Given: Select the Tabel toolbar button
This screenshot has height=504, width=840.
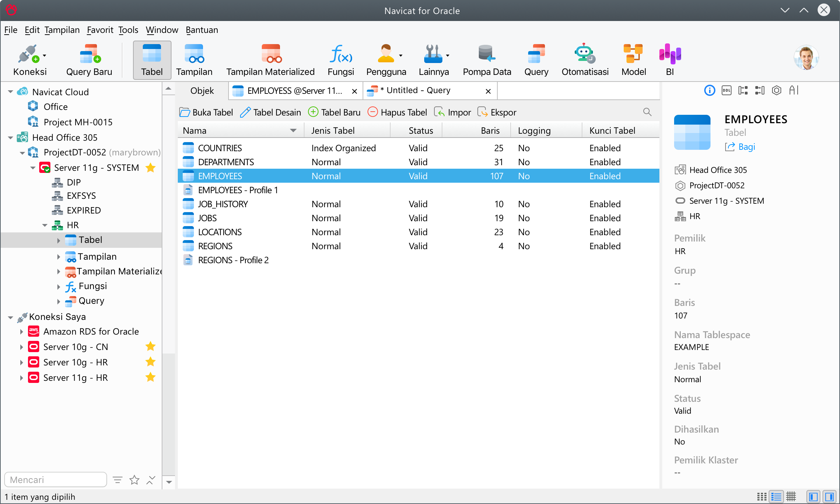Looking at the screenshot, I should pos(152,60).
